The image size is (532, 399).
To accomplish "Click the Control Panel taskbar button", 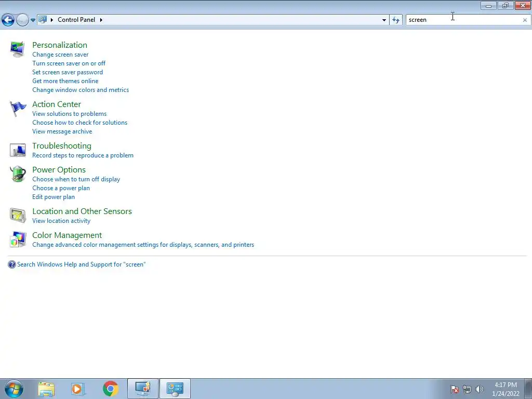I will (x=175, y=389).
